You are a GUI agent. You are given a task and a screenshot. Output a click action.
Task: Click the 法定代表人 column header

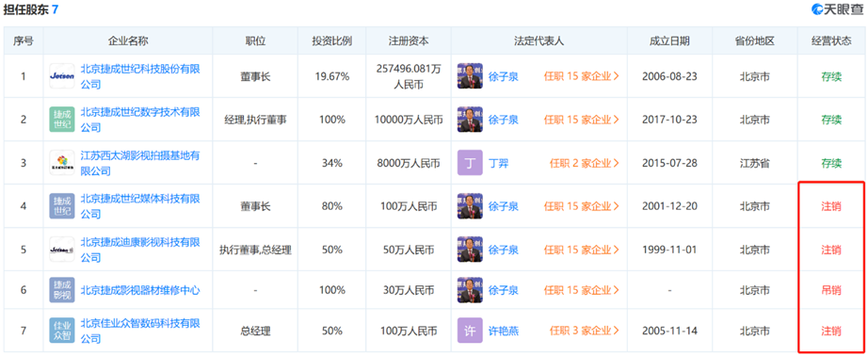(x=538, y=41)
